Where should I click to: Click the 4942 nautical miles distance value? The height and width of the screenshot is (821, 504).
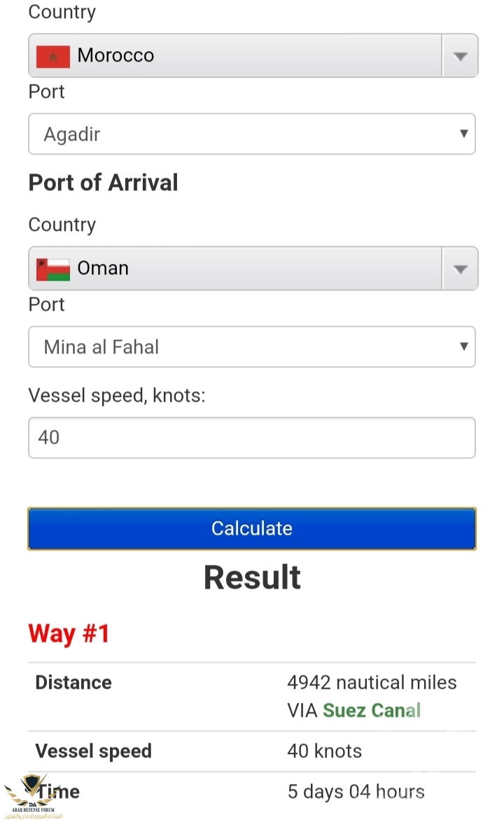372,682
